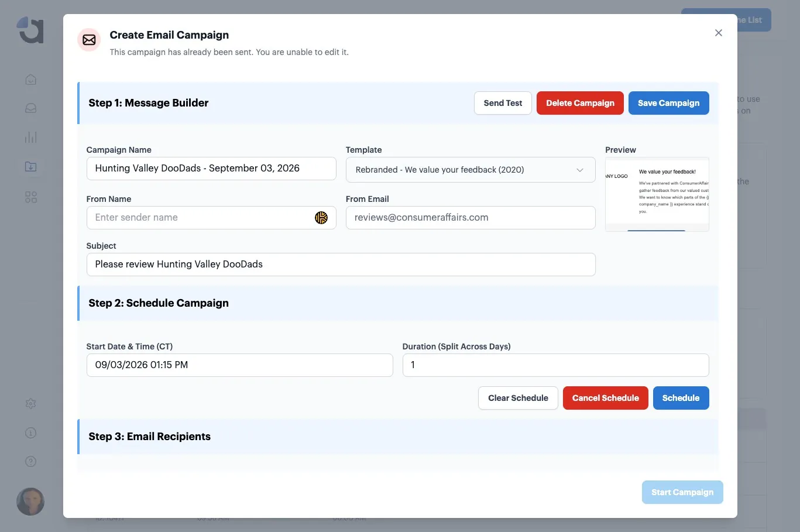Open the Template dropdown
The width and height of the screenshot is (800, 532).
click(x=471, y=170)
